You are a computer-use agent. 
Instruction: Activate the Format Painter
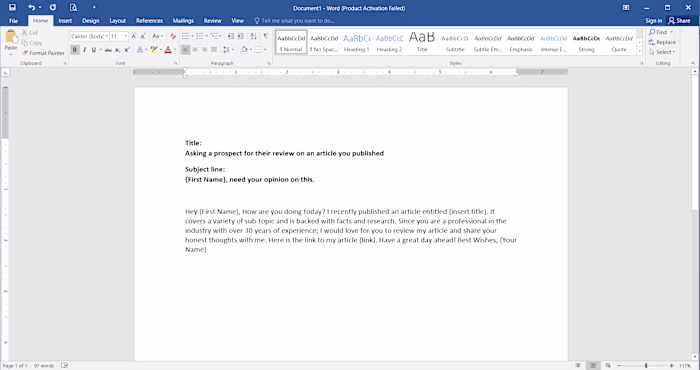(x=43, y=53)
